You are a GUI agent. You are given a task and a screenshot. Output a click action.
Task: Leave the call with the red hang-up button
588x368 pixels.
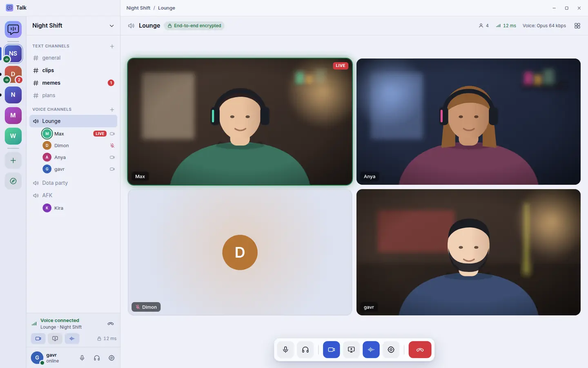coord(420,350)
